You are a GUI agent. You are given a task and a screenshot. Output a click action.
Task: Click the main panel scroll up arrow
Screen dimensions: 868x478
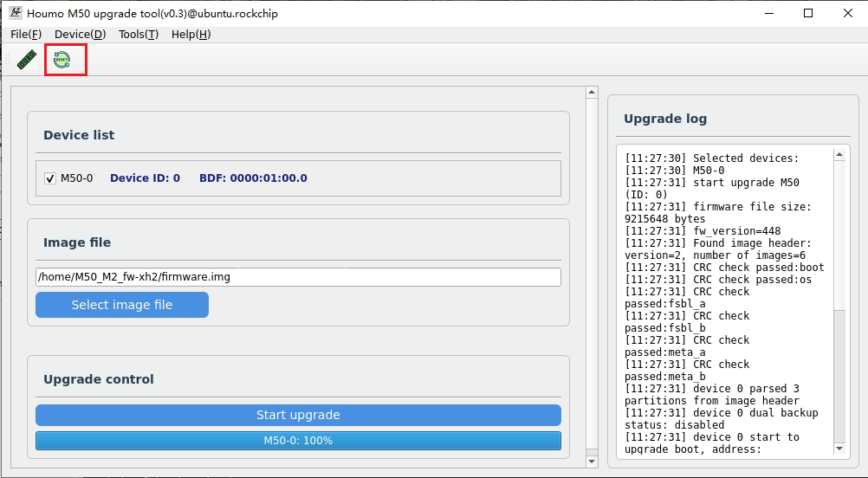pyautogui.click(x=592, y=93)
